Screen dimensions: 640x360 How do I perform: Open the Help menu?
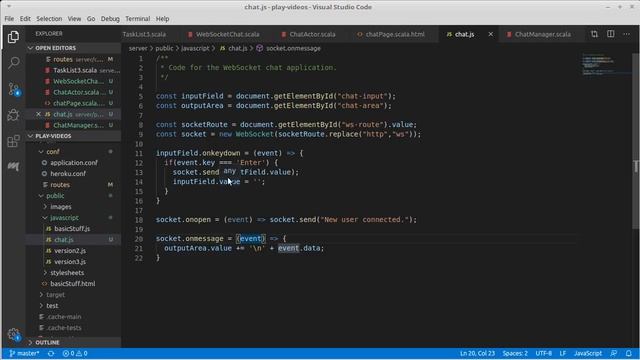[162, 19]
